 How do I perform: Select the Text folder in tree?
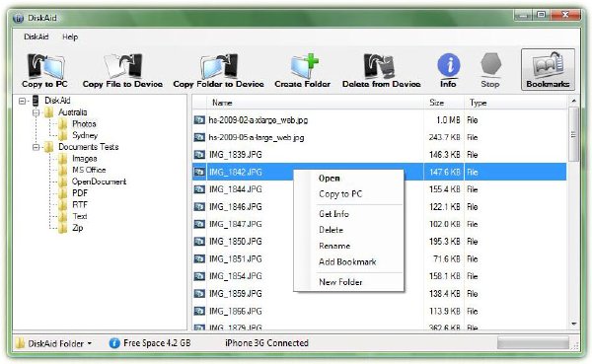tap(80, 216)
